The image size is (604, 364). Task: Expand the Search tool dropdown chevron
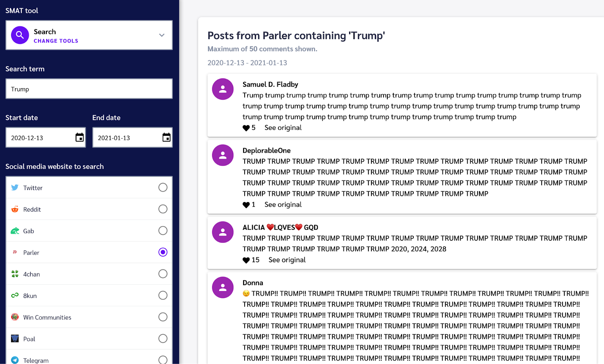pos(162,35)
